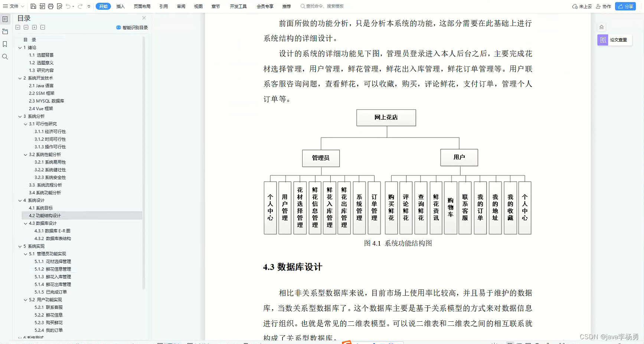
Task: Collapse the 3 系统分析 outline section
Action: (20, 116)
